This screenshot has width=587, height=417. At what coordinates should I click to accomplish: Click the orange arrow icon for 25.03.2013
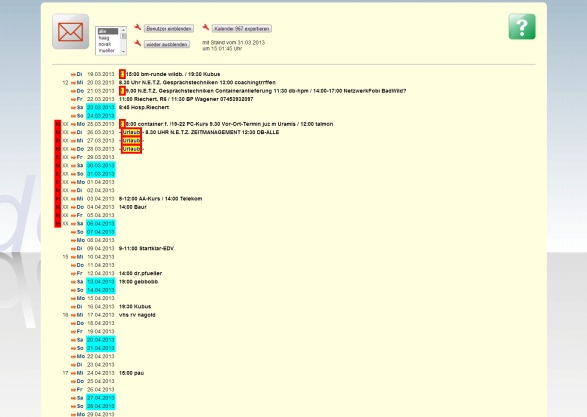pos(73,124)
